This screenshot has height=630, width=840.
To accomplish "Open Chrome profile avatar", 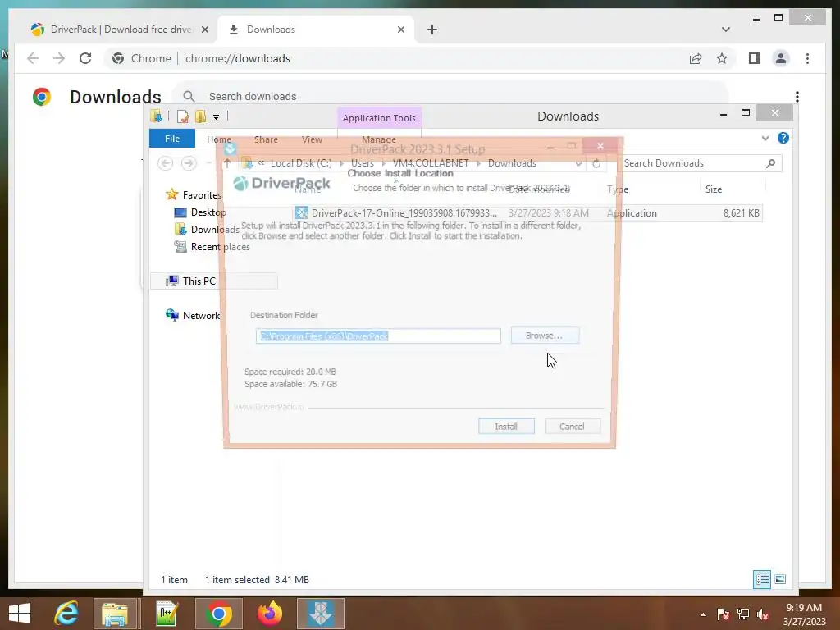I will pos(781,58).
